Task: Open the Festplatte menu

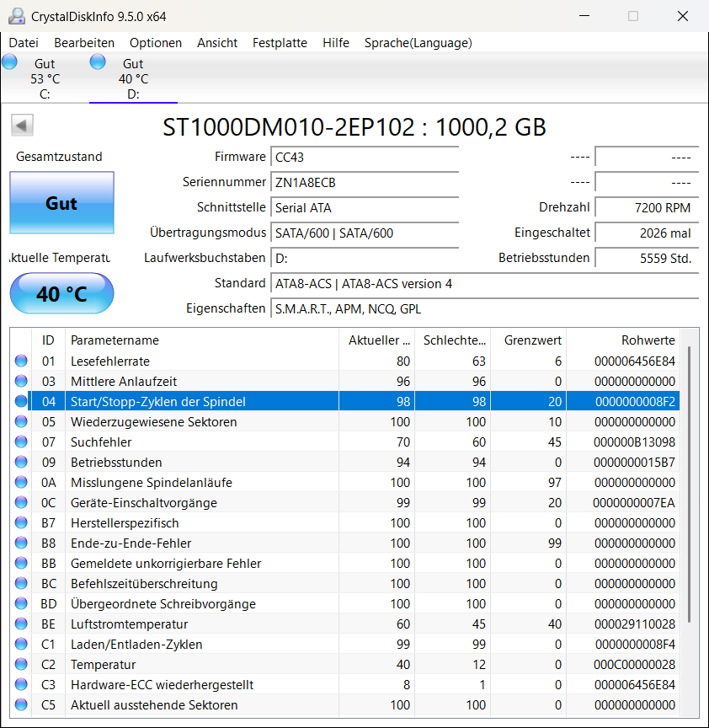Action: tap(280, 43)
